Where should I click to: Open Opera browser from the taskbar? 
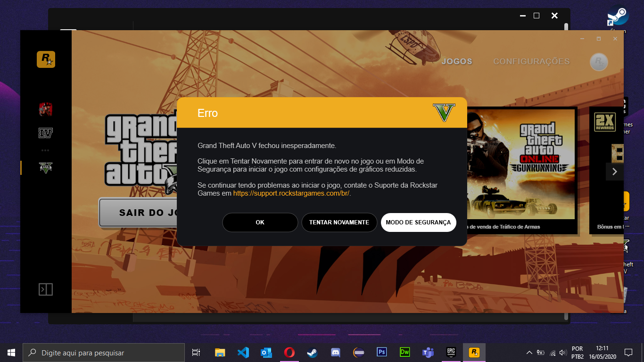(x=289, y=353)
